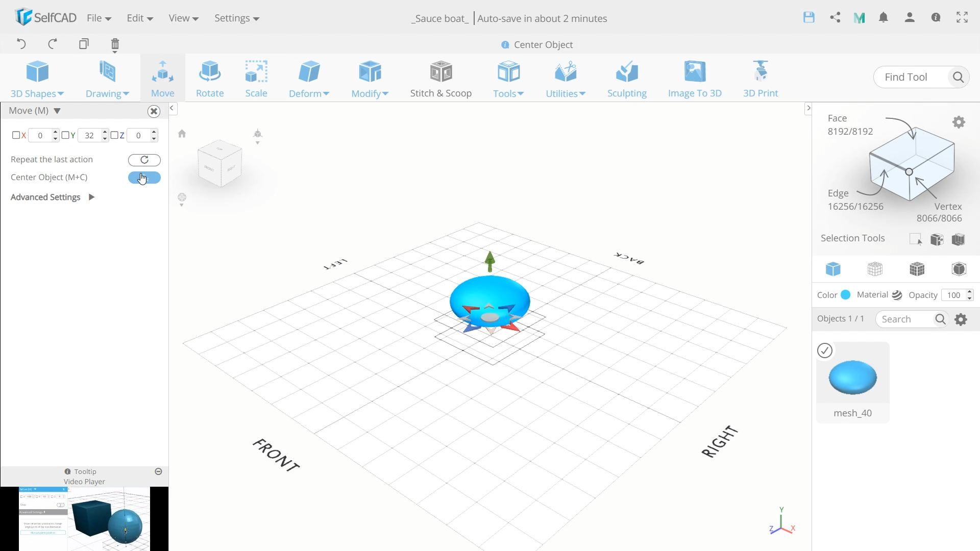Expand Modify dropdown

[370, 79]
